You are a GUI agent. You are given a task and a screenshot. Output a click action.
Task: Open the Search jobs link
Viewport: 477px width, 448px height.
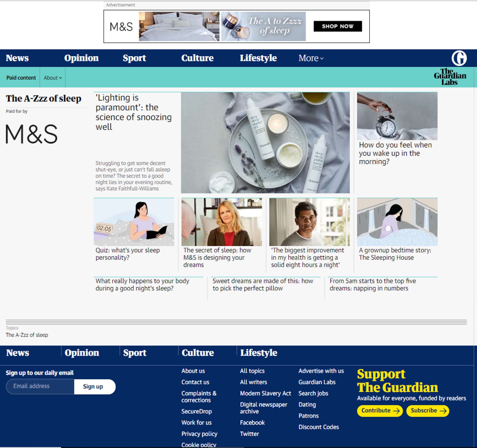click(313, 393)
